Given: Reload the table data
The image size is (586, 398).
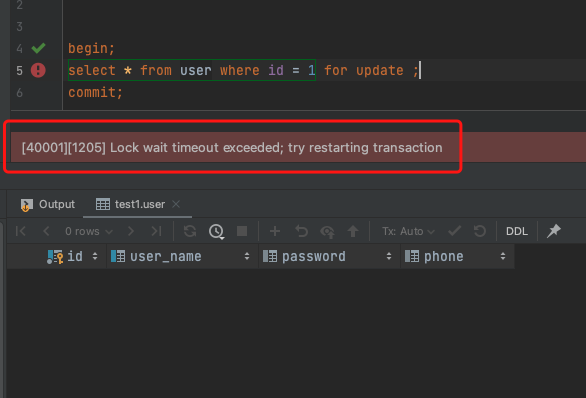Looking at the screenshot, I should click(190, 231).
